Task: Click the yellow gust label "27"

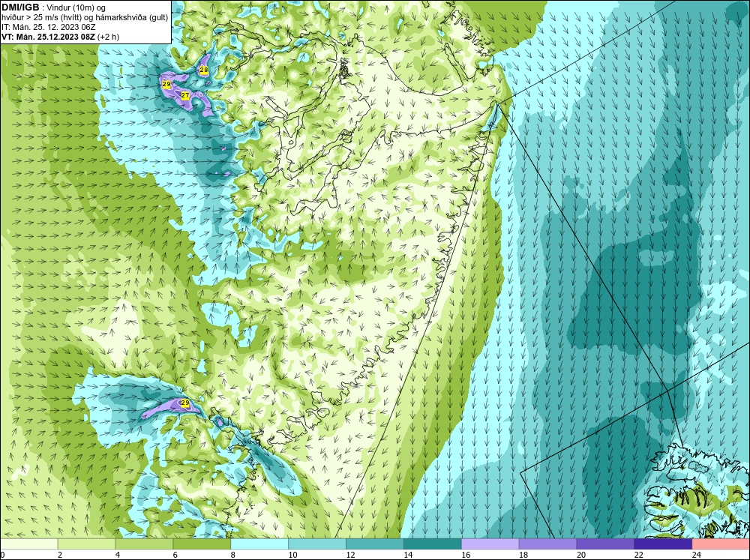Action: coord(185,96)
